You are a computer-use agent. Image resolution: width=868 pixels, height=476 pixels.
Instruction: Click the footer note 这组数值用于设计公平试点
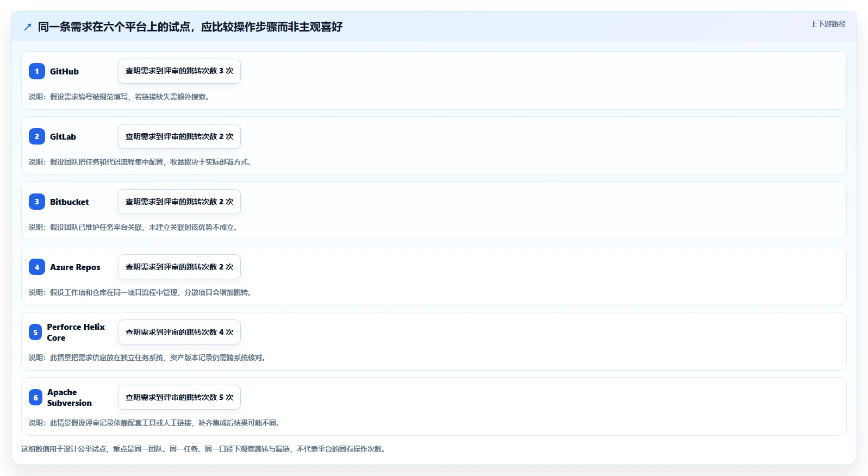[x=203, y=449]
